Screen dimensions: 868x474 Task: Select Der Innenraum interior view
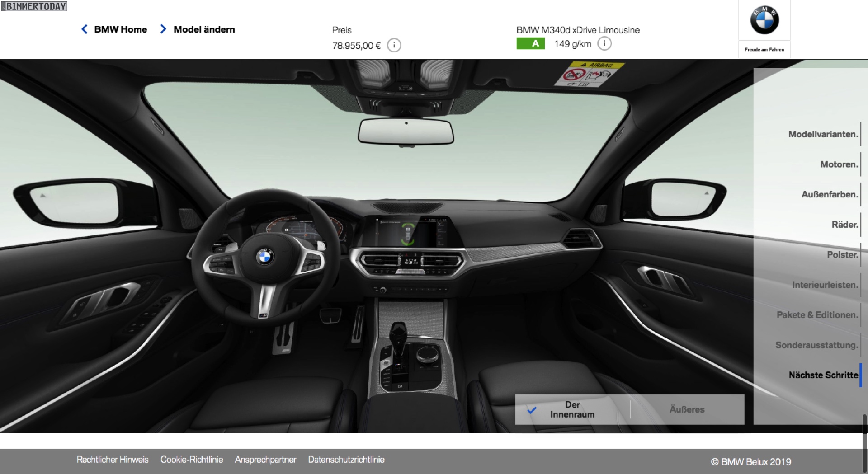572,409
